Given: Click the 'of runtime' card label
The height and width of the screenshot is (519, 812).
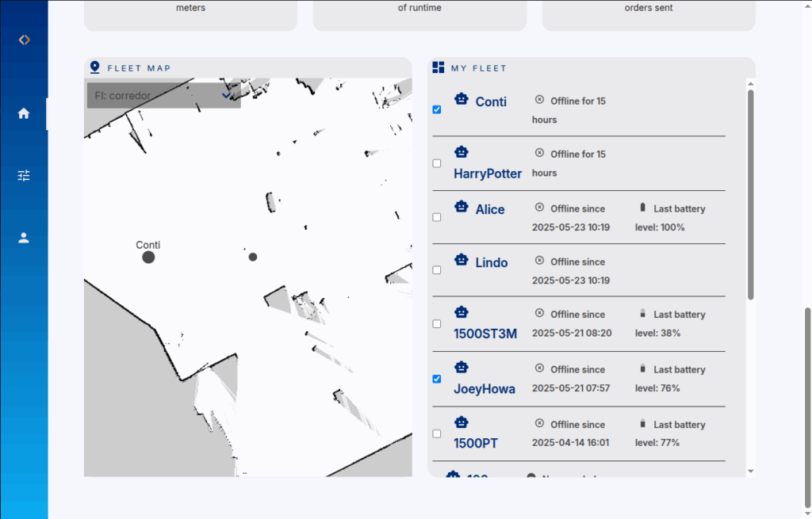Looking at the screenshot, I should 419,8.
